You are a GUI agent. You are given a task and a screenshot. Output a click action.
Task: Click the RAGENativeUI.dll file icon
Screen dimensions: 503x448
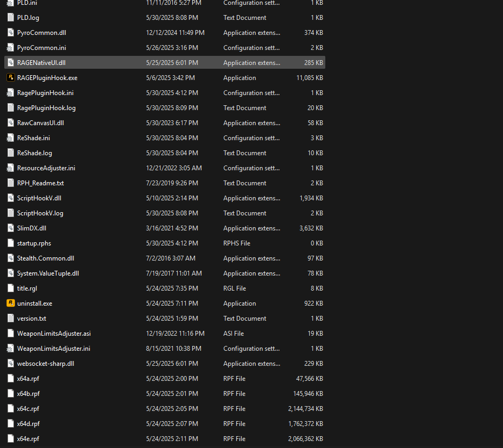click(11, 62)
